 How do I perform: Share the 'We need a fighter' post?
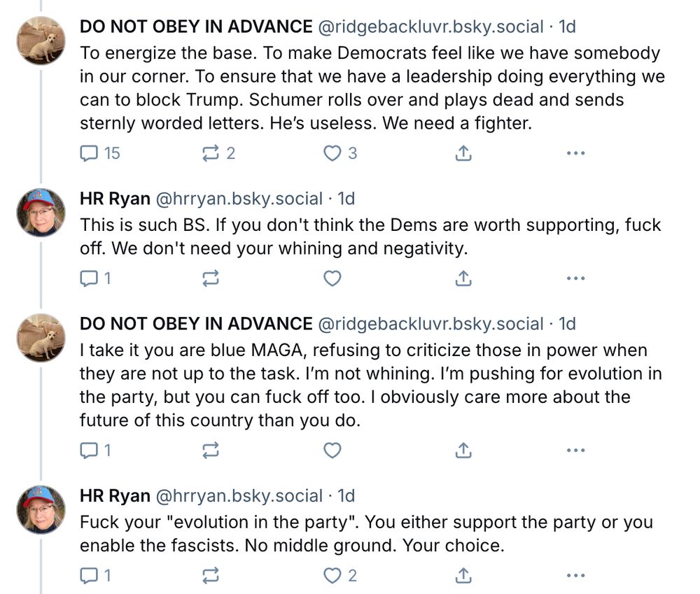coord(463,153)
